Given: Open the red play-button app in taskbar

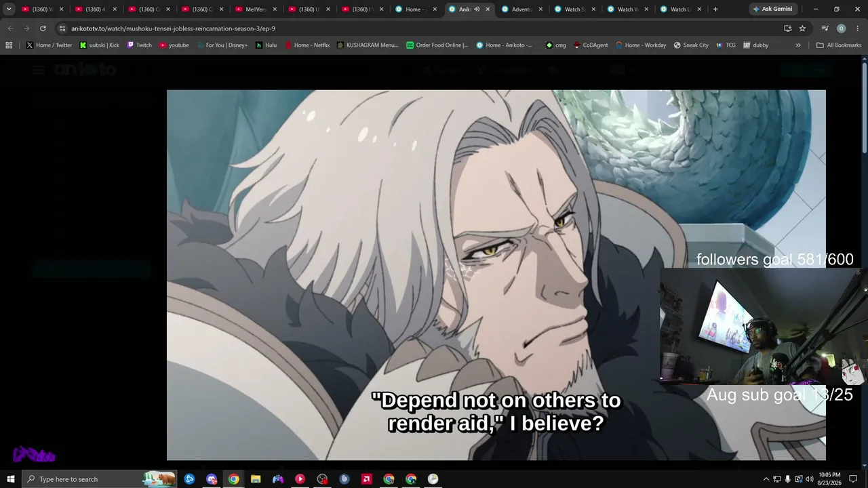Looking at the screenshot, I should click(x=300, y=479).
